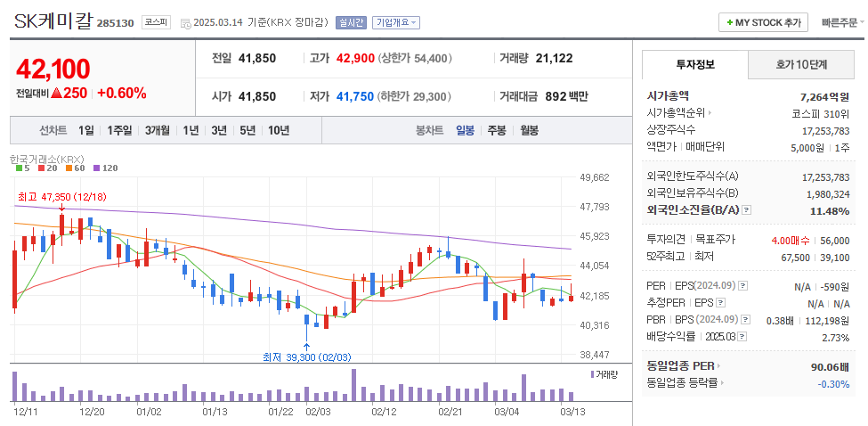Click the current price 42,100
The height and width of the screenshot is (426, 868).
click(x=53, y=70)
